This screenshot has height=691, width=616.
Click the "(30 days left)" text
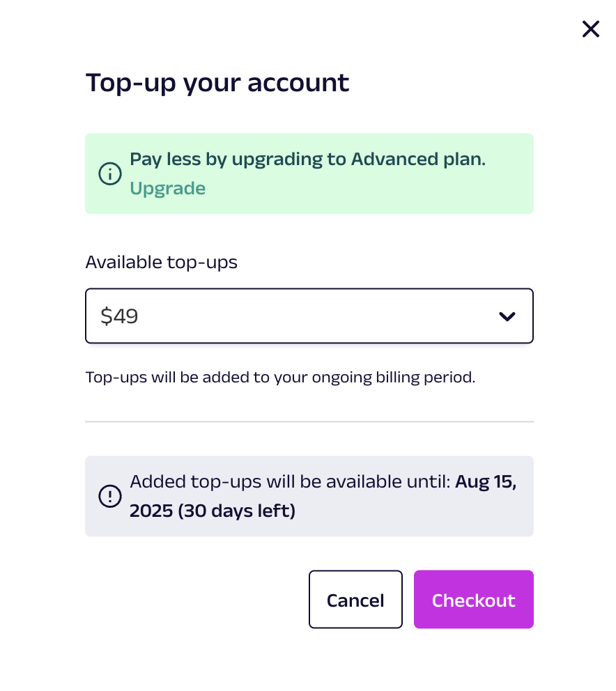[237, 511]
